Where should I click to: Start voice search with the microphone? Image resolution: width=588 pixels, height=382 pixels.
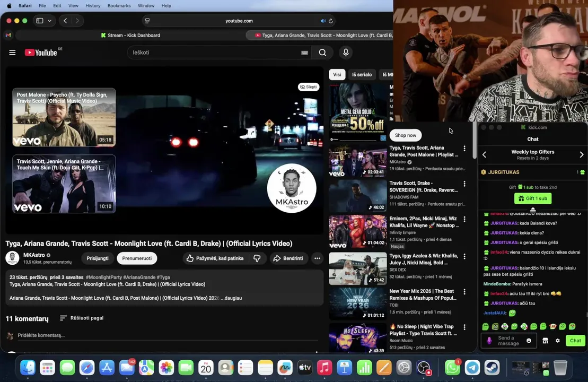(x=346, y=53)
